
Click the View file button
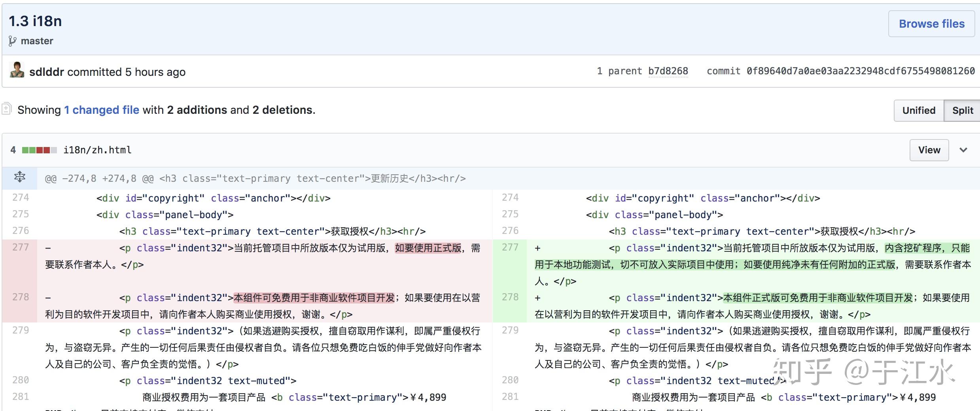(929, 150)
